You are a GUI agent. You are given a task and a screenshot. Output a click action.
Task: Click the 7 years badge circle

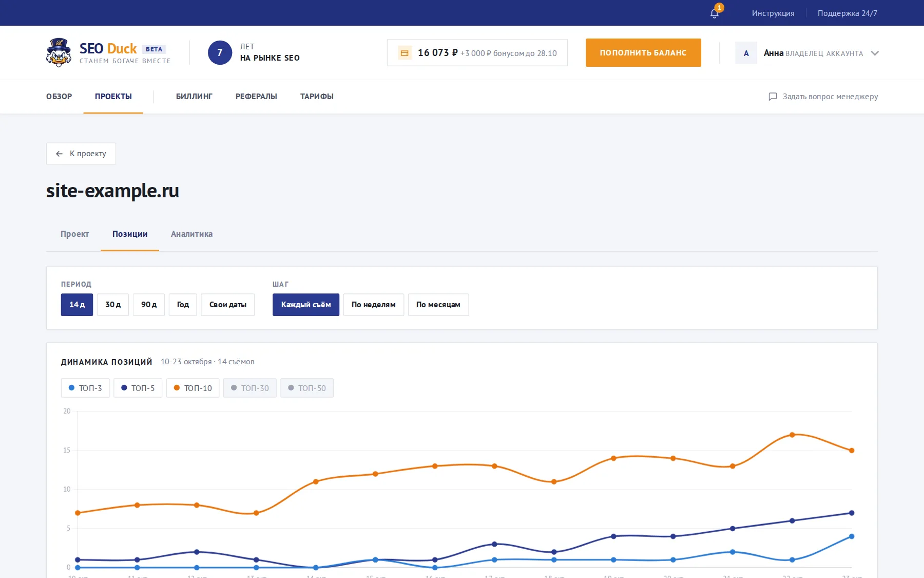[x=220, y=52]
